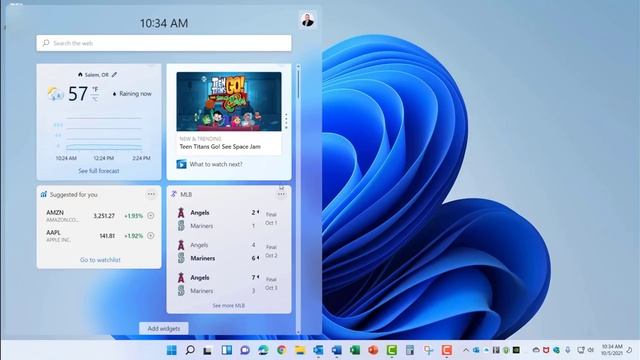Open microphone icon in system tray
640x360 pixels.
[568, 350]
